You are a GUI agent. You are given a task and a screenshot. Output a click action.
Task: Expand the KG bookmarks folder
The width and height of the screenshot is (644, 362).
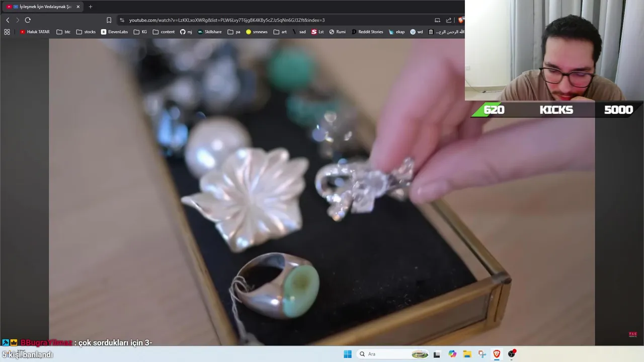(x=140, y=32)
